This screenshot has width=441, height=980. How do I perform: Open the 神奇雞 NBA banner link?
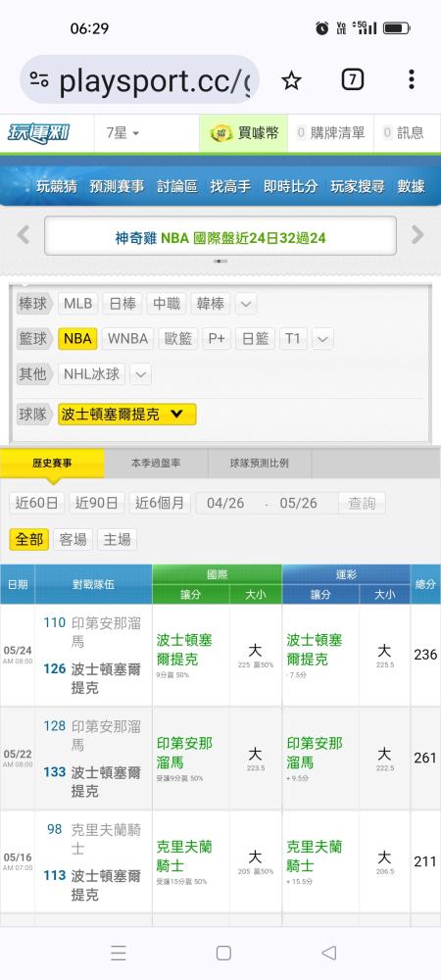[220, 237]
